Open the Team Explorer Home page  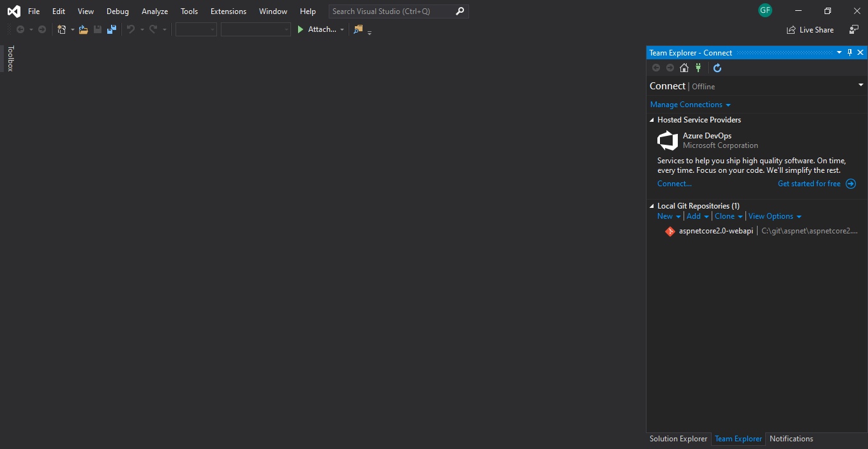[x=684, y=68]
